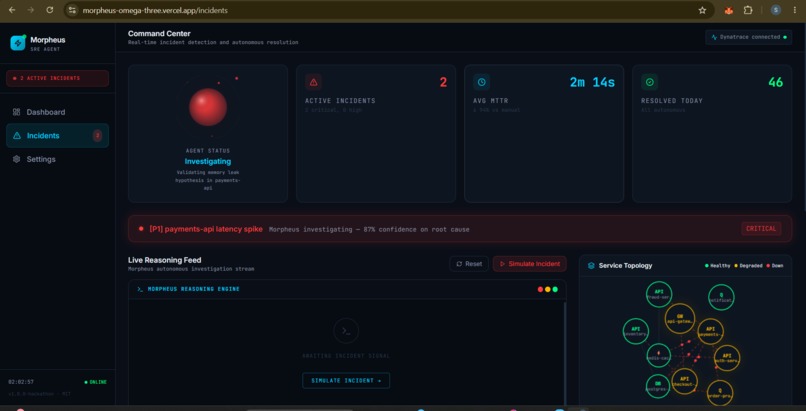Click the browser address bar URL
Viewport: 806px width, 411px height.
click(155, 10)
